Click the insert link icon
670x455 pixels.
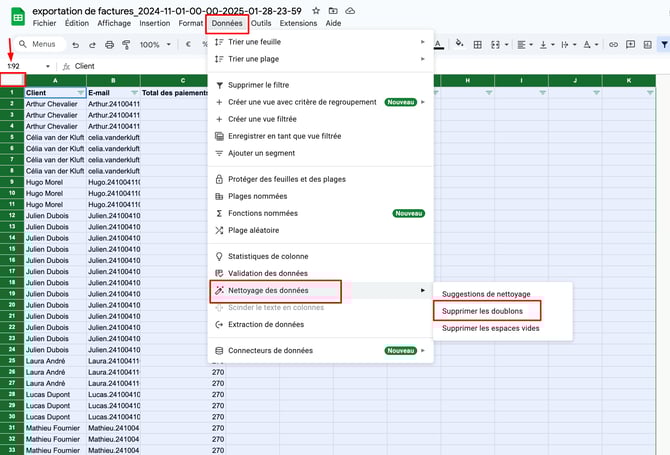614,44
